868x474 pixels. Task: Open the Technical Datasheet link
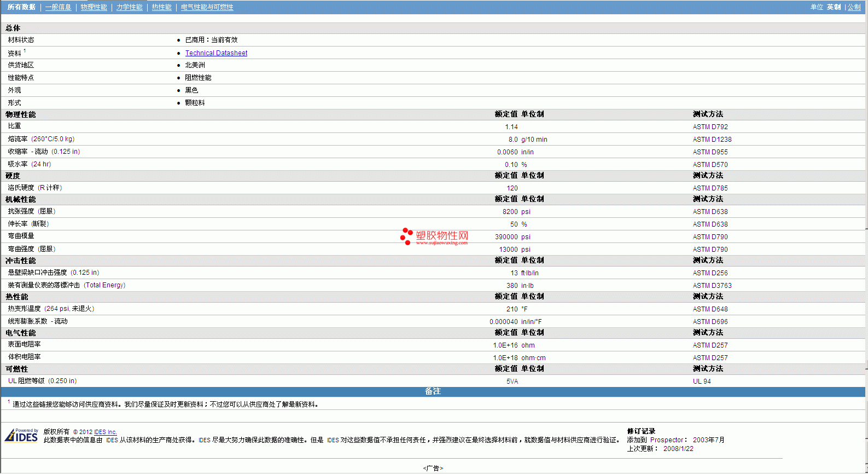[216, 53]
